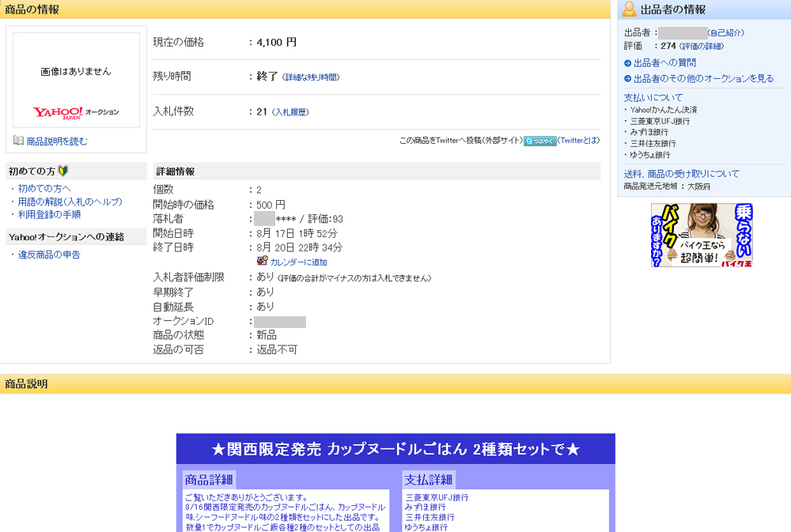Open the 初めての方へ link
Viewport: 791px width, 532px height.
pyautogui.click(x=44, y=188)
